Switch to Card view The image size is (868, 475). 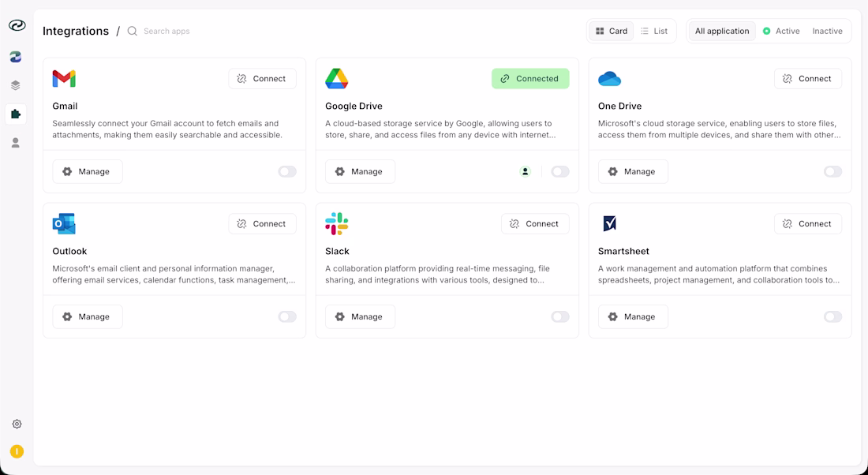click(611, 31)
